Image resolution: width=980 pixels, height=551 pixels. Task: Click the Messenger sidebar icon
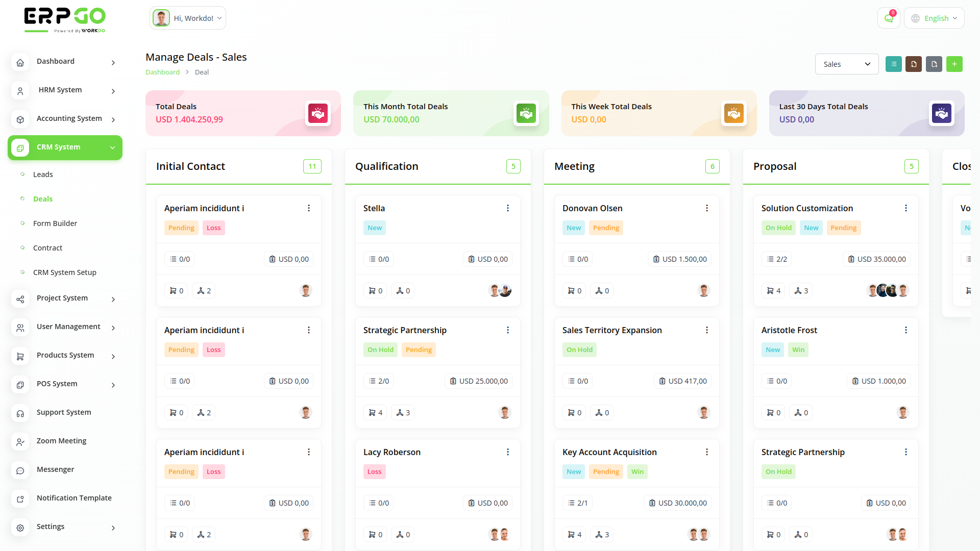click(x=20, y=470)
